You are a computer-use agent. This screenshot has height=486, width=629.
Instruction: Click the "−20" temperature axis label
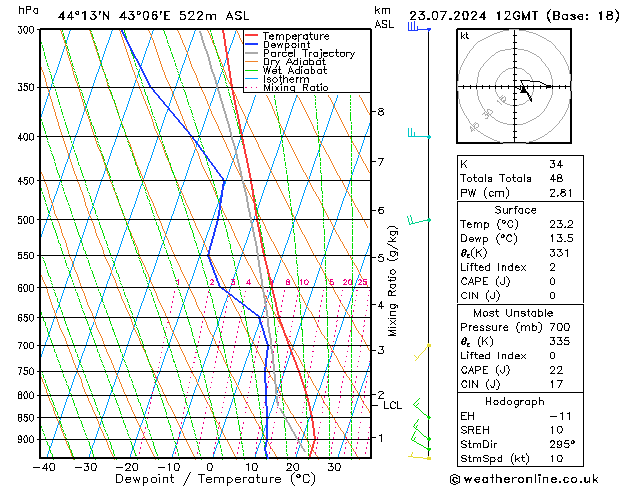click(127, 467)
